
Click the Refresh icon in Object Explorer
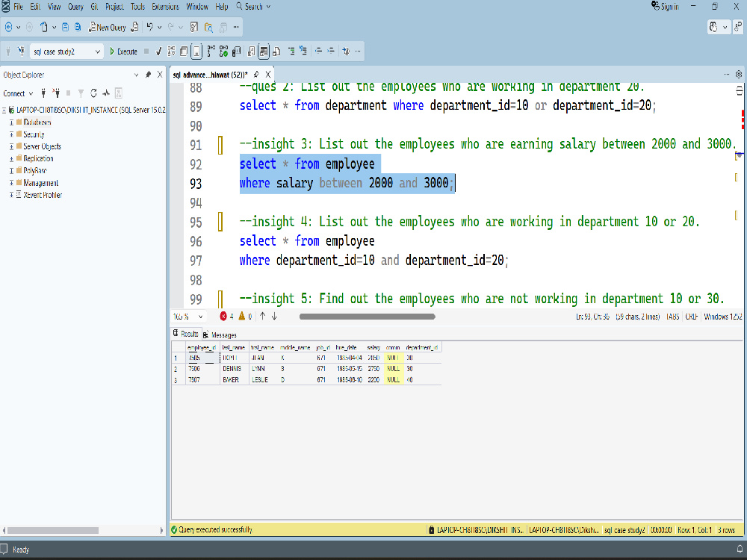coord(93,93)
